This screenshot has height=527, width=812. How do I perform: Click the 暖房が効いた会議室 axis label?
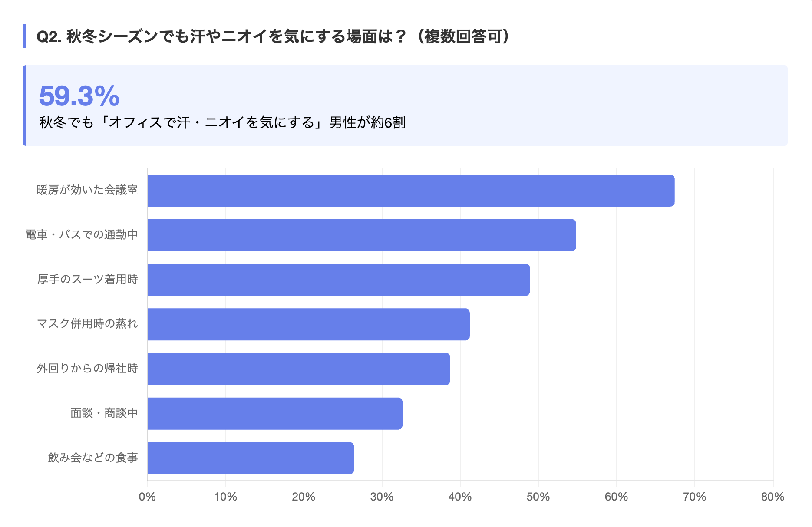click(x=87, y=190)
